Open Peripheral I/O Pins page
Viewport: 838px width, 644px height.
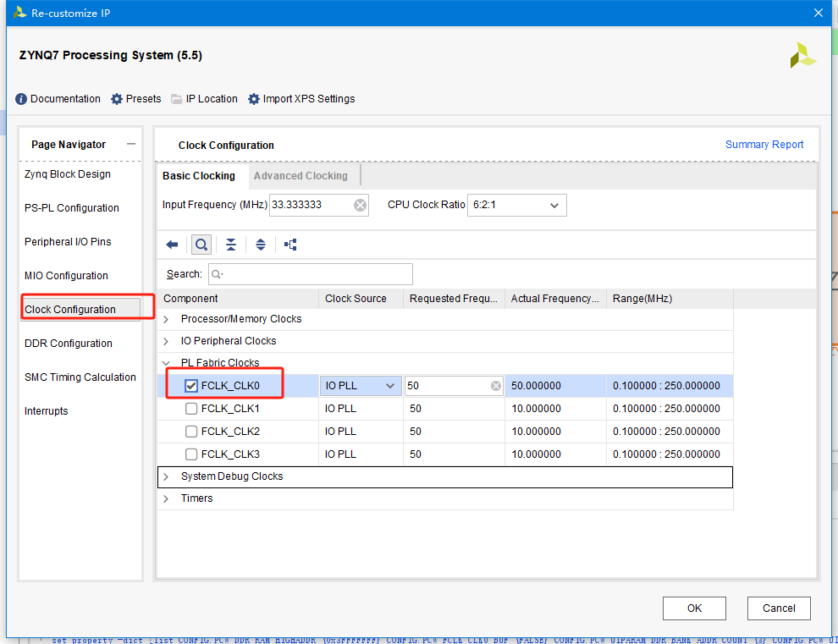68,241
